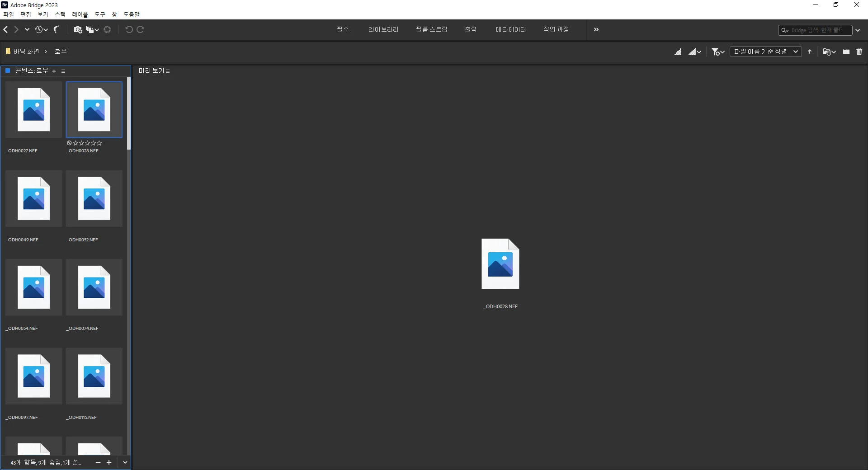
Task: Open the 파일 menu
Action: tap(9, 14)
